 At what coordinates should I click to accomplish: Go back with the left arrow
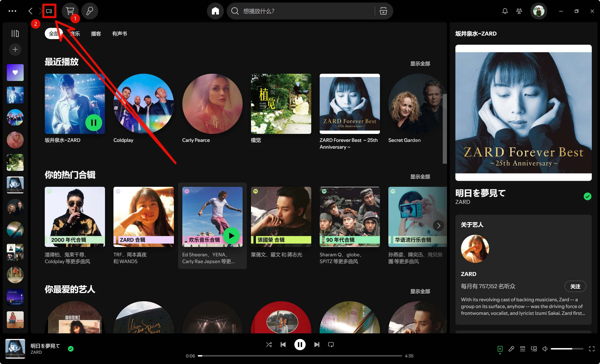click(30, 11)
